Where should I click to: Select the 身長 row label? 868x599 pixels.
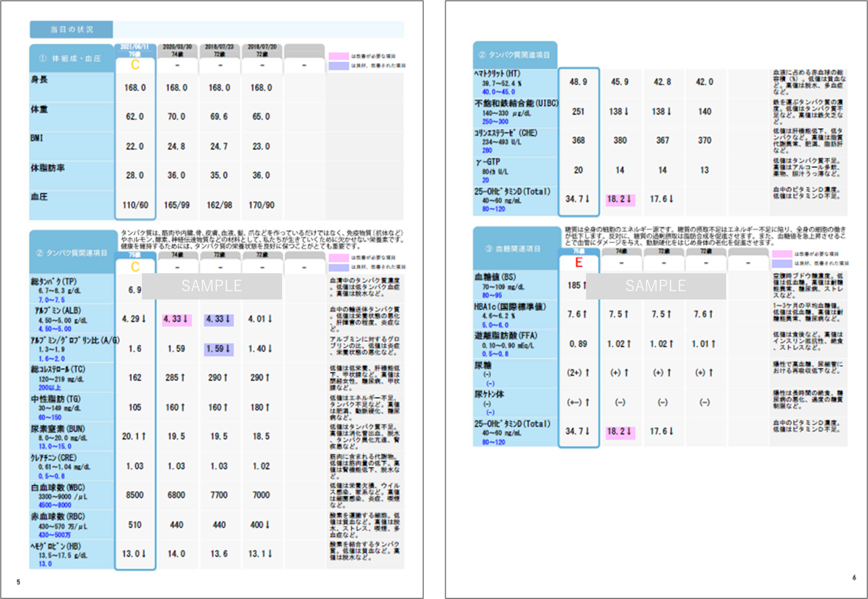click(39, 79)
